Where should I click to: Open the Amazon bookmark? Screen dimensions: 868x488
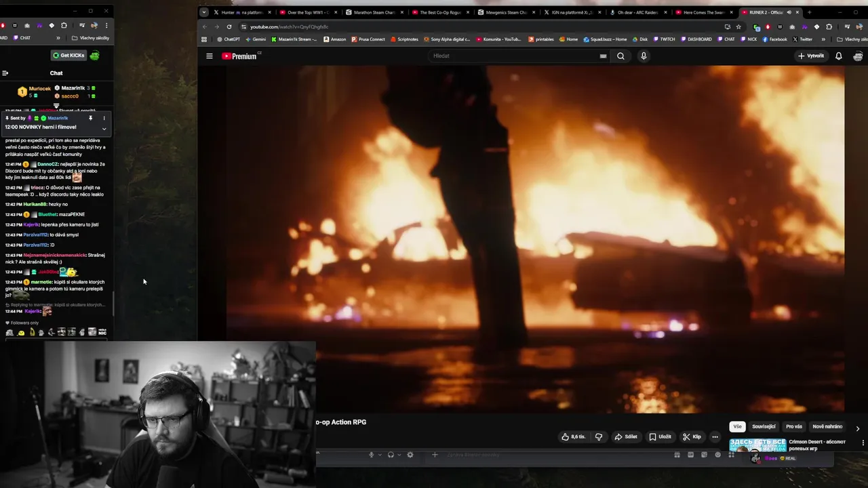tap(334, 39)
